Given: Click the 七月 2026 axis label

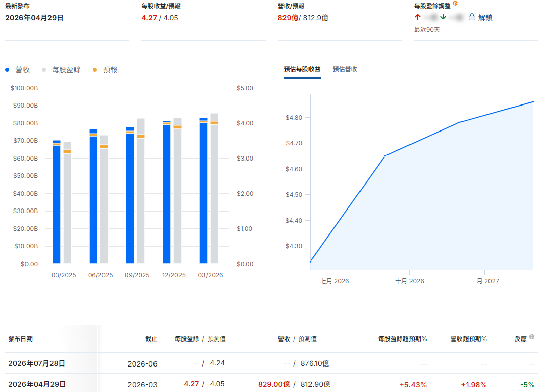Looking at the screenshot, I should [335, 281].
